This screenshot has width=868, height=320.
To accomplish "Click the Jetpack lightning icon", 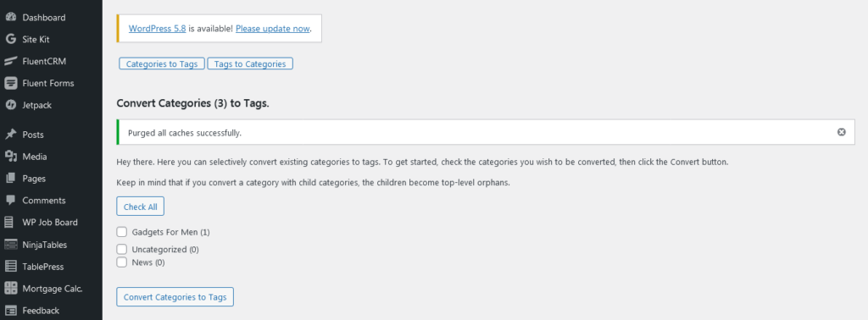I will tap(10, 105).
